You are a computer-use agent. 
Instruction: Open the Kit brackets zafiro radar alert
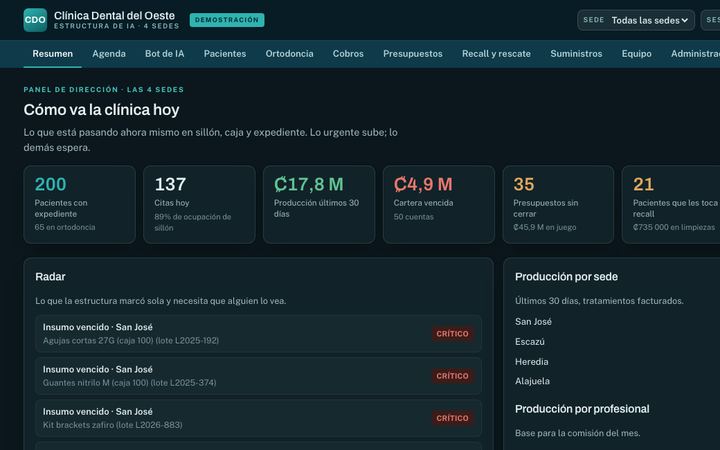tap(259, 418)
